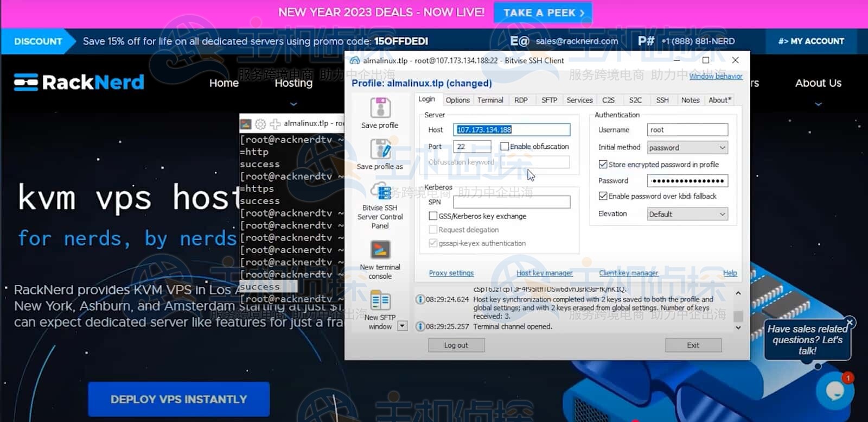Toggle Store encrypted password in profile
This screenshot has height=422, width=868.
(603, 164)
